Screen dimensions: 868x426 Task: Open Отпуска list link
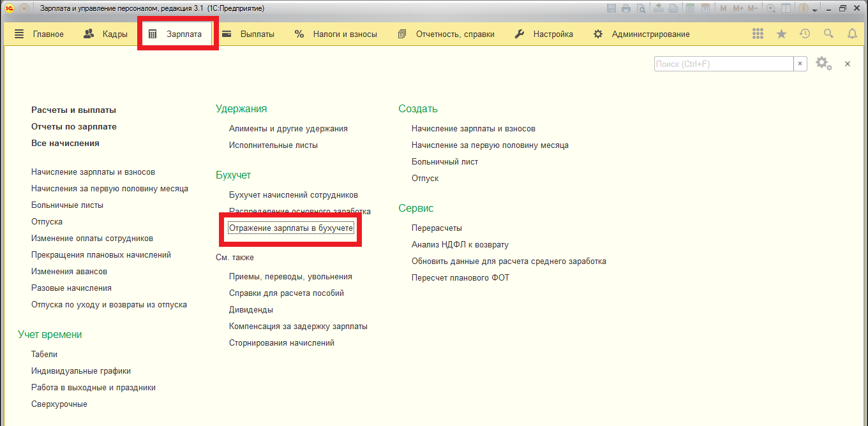[x=47, y=222]
